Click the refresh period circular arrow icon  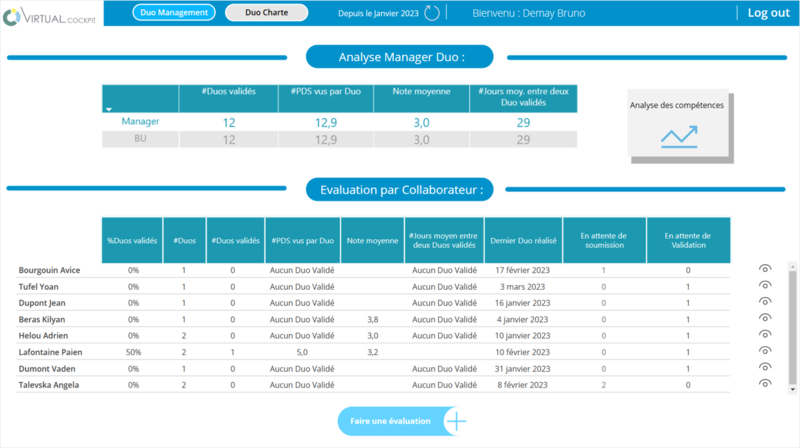click(432, 13)
